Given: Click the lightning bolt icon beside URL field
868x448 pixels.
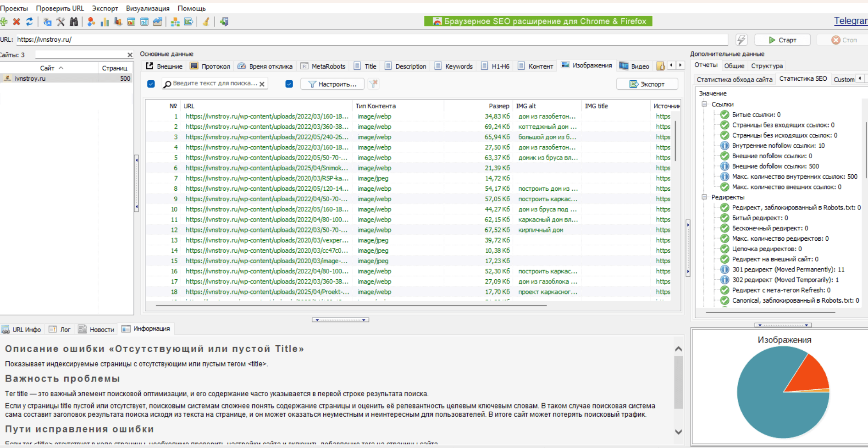Looking at the screenshot, I should click(741, 40).
